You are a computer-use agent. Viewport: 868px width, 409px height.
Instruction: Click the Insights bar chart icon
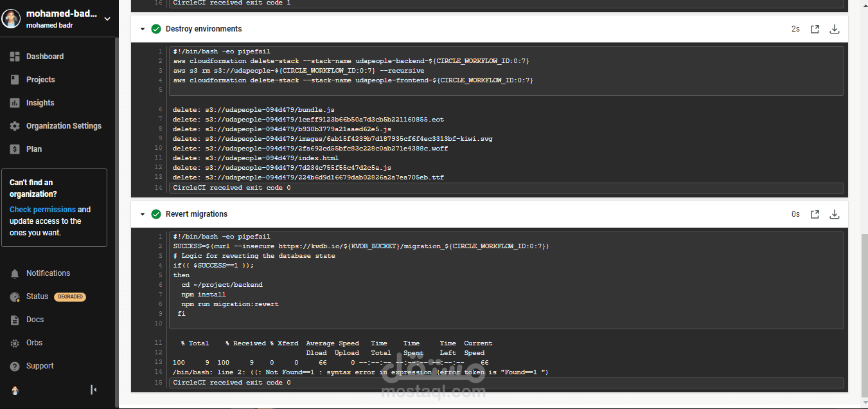pos(15,103)
